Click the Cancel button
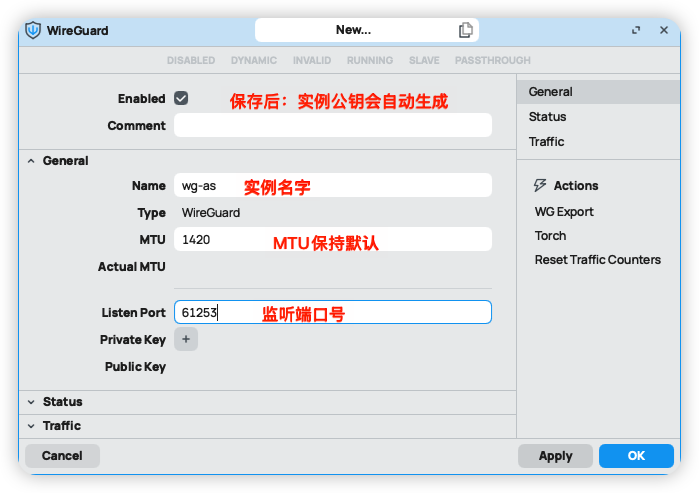This screenshot has height=493, width=699. tap(62, 456)
